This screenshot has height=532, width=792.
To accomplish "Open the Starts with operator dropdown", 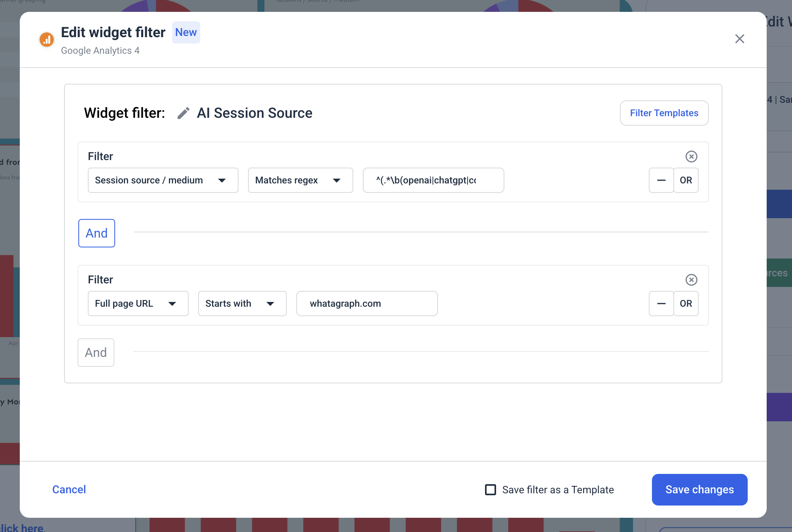I will point(242,304).
